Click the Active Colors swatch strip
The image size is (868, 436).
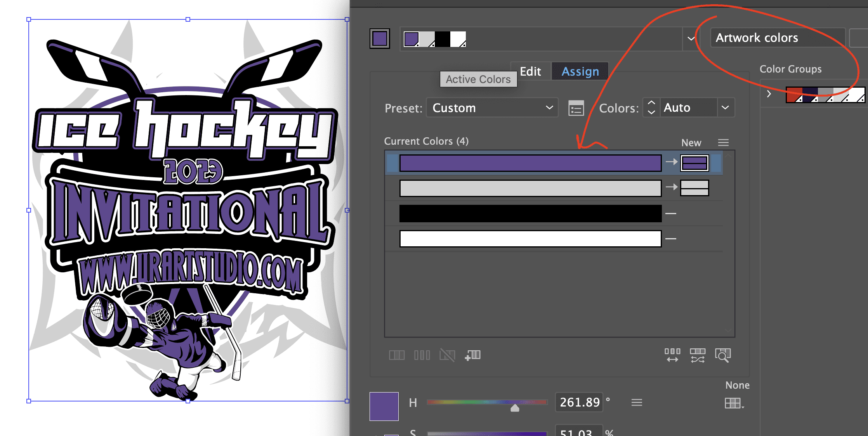[x=435, y=39]
